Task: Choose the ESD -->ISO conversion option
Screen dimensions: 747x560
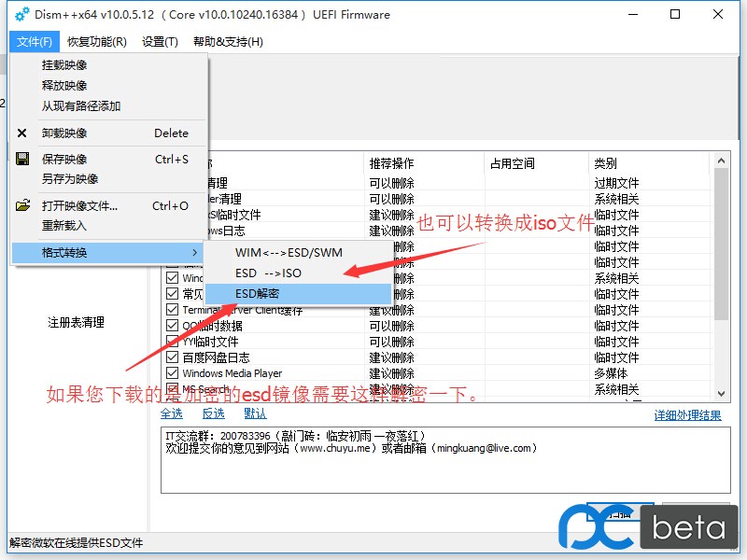Action: 266,273
